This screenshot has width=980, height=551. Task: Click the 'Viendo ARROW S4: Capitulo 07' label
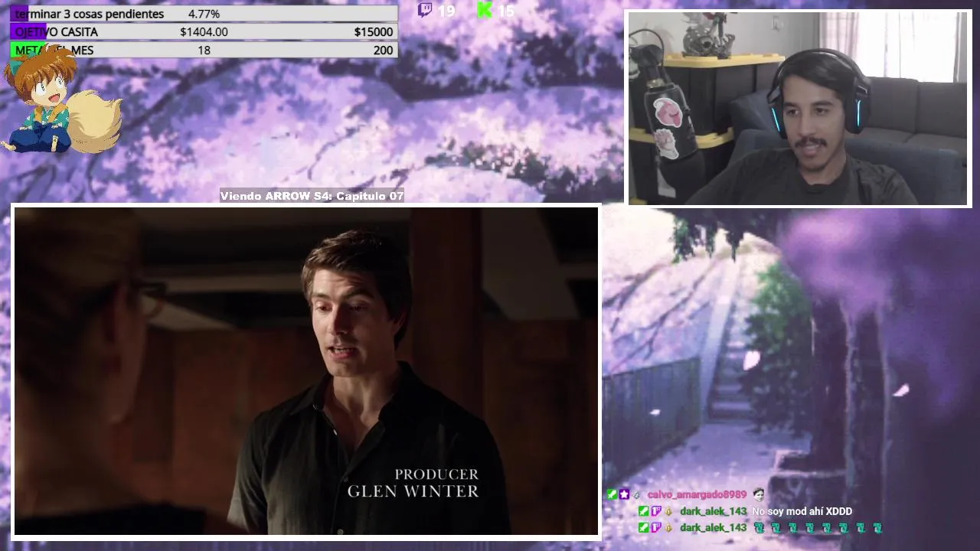tap(312, 196)
